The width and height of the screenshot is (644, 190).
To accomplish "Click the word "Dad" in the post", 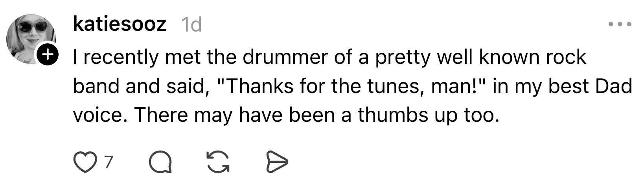I will pos(613,86).
